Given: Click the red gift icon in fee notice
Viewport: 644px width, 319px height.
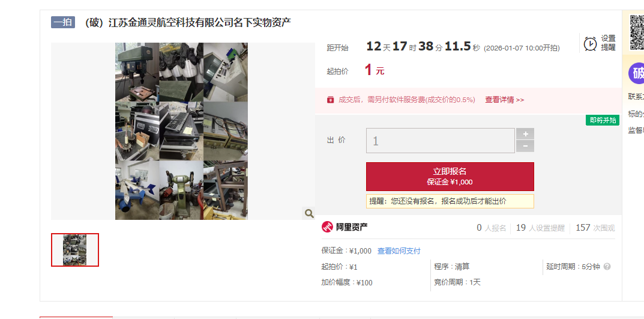Looking at the screenshot, I should [330, 100].
